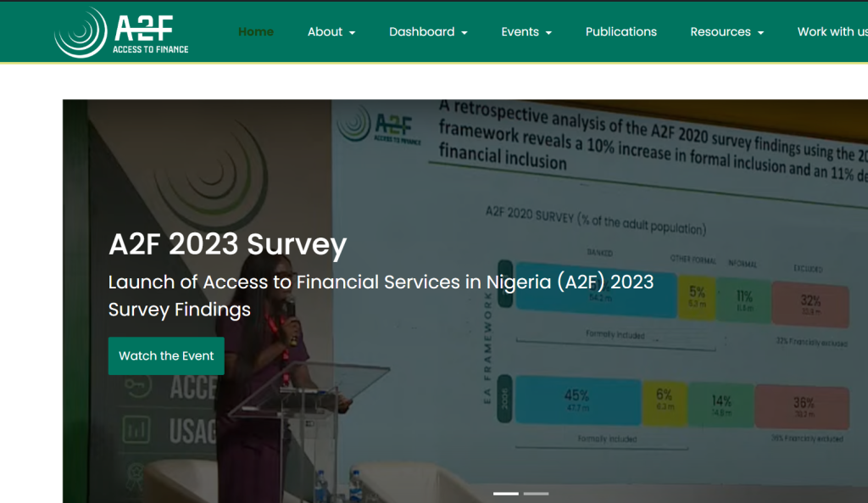Open the Work with us link
This screenshot has height=503, width=868.
click(832, 31)
